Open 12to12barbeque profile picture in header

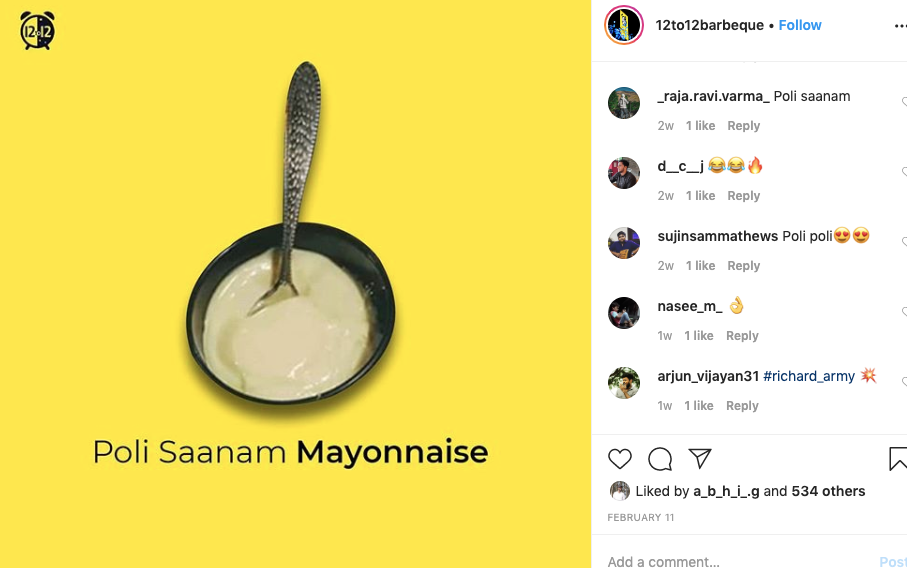[x=624, y=25]
